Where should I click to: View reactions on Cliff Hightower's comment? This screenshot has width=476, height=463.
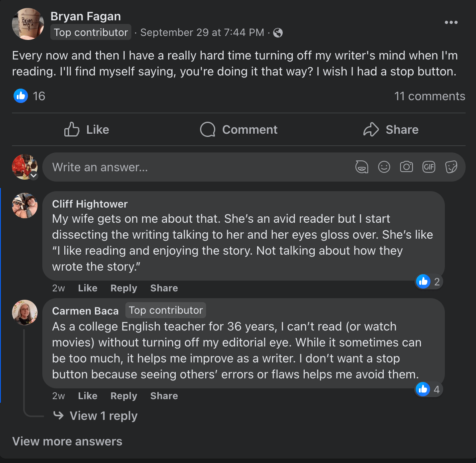(x=429, y=282)
